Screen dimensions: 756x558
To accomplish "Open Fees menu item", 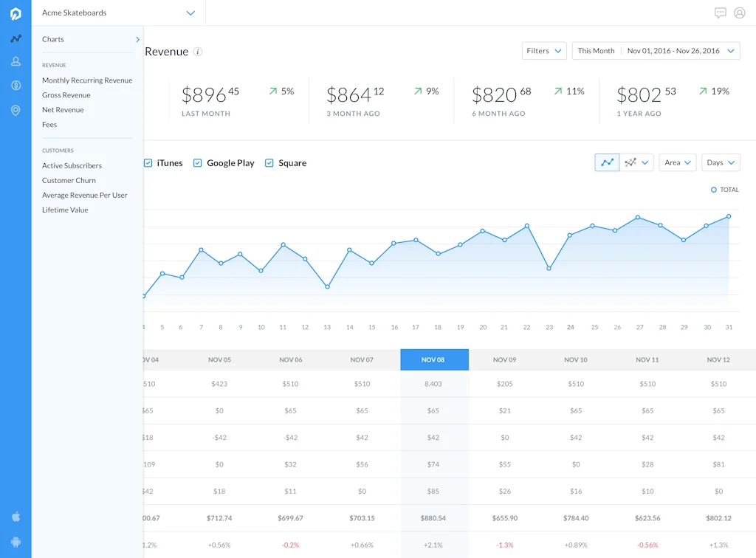I will point(49,124).
